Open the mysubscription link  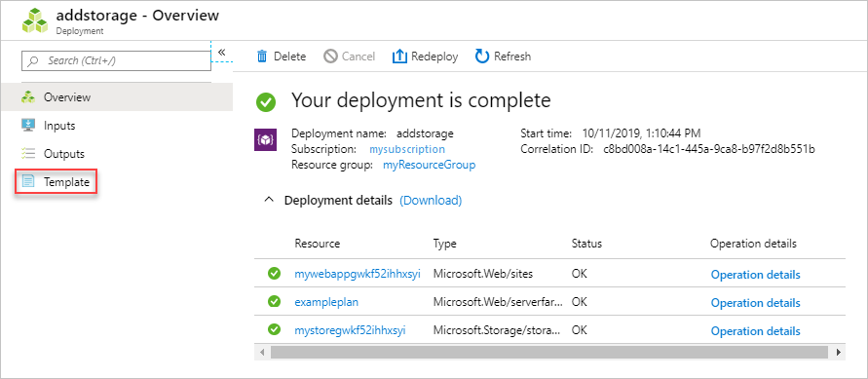click(x=407, y=149)
